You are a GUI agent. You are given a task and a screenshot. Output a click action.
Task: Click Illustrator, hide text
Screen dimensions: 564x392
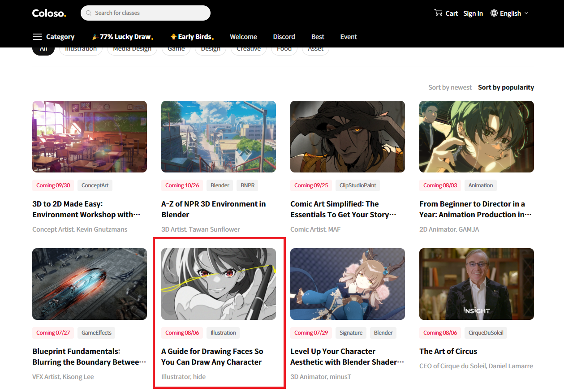point(184,377)
